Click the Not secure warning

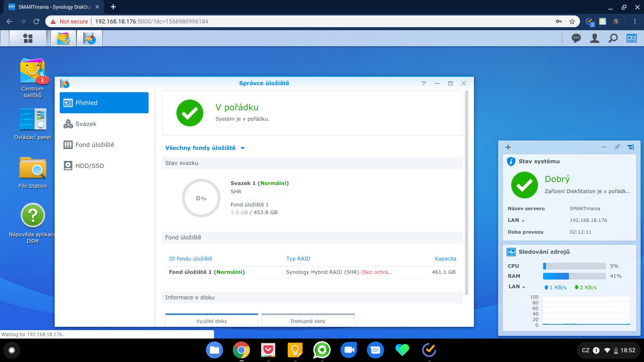point(69,21)
